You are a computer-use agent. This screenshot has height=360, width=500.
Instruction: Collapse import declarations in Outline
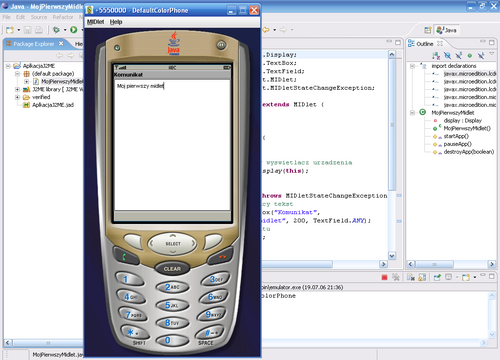412,66
